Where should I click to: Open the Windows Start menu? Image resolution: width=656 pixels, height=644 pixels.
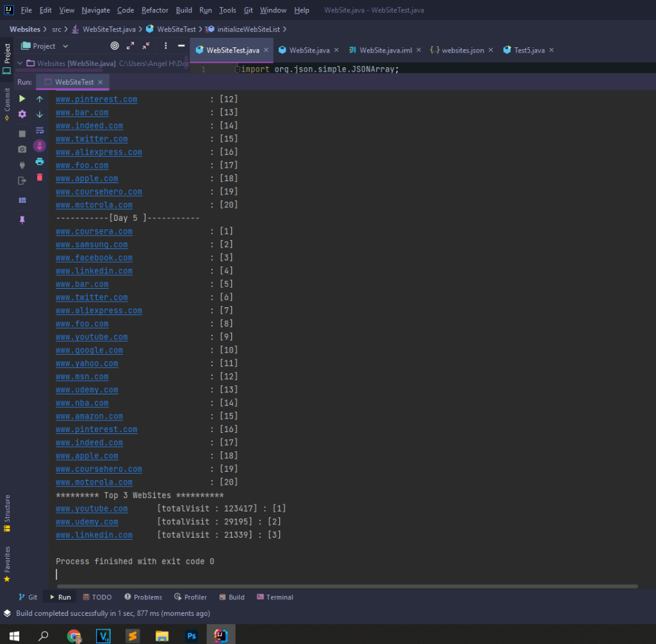[x=14, y=636]
